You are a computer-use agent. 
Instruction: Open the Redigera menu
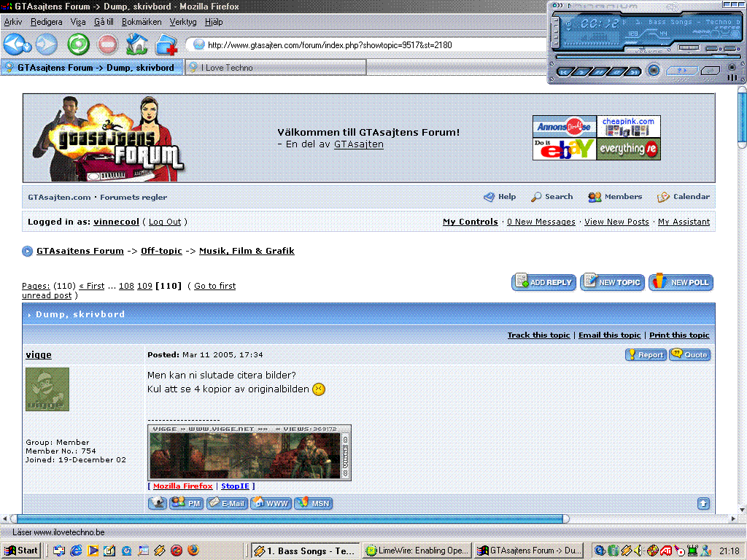pyautogui.click(x=46, y=22)
